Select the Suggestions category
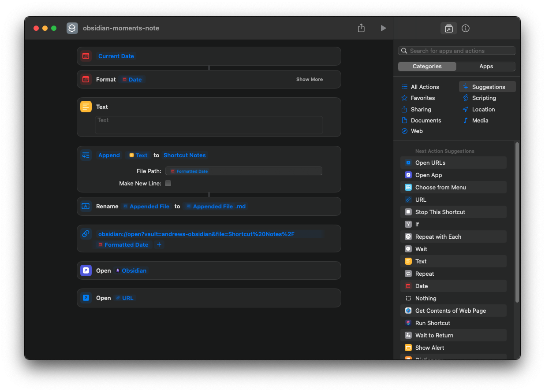Image resolution: width=545 pixels, height=392 pixels. 487,87
